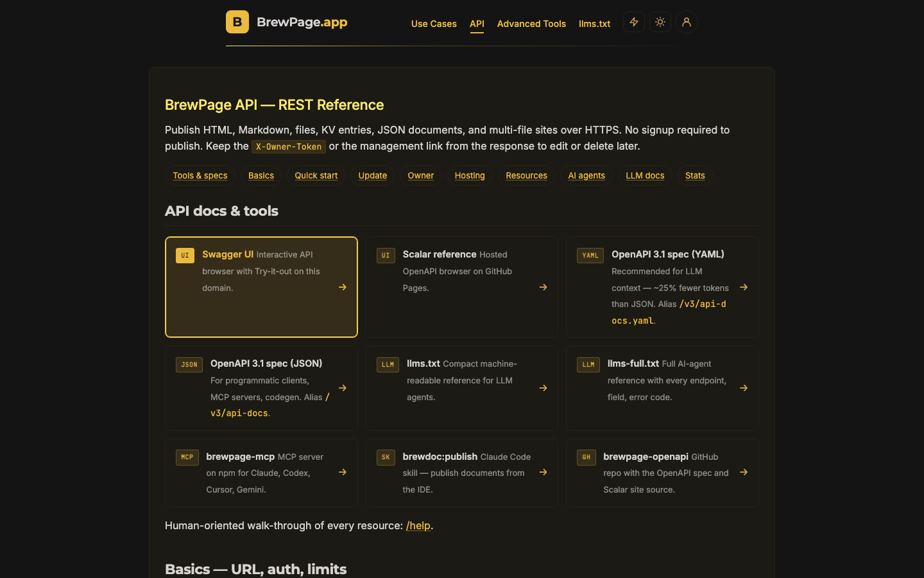Jump to Hosting section chip
The height and width of the screenshot is (578, 924).
(470, 175)
